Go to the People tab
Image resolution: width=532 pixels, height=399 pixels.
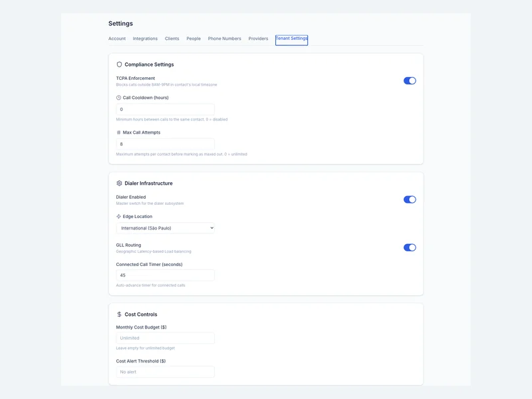click(x=194, y=39)
